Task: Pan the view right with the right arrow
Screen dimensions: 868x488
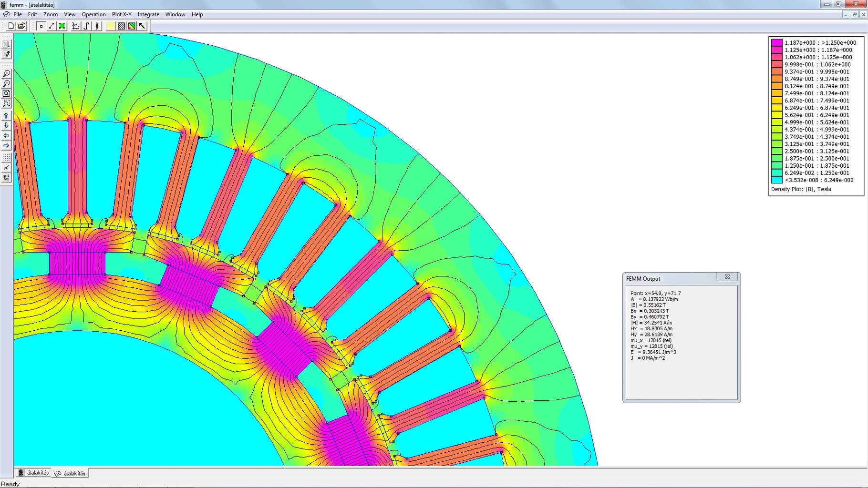Action: click(x=6, y=145)
